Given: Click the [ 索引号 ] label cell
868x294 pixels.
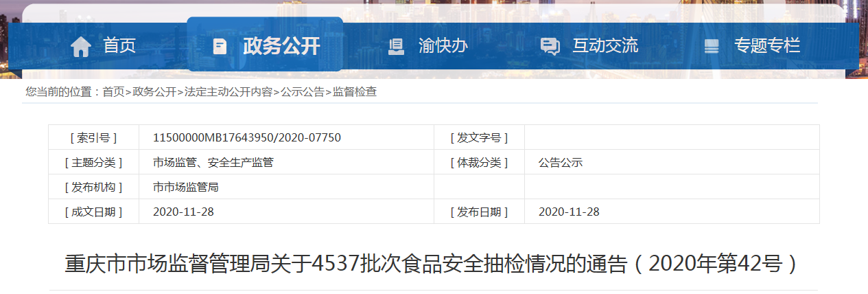Looking at the screenshot, I should (94, 137).
